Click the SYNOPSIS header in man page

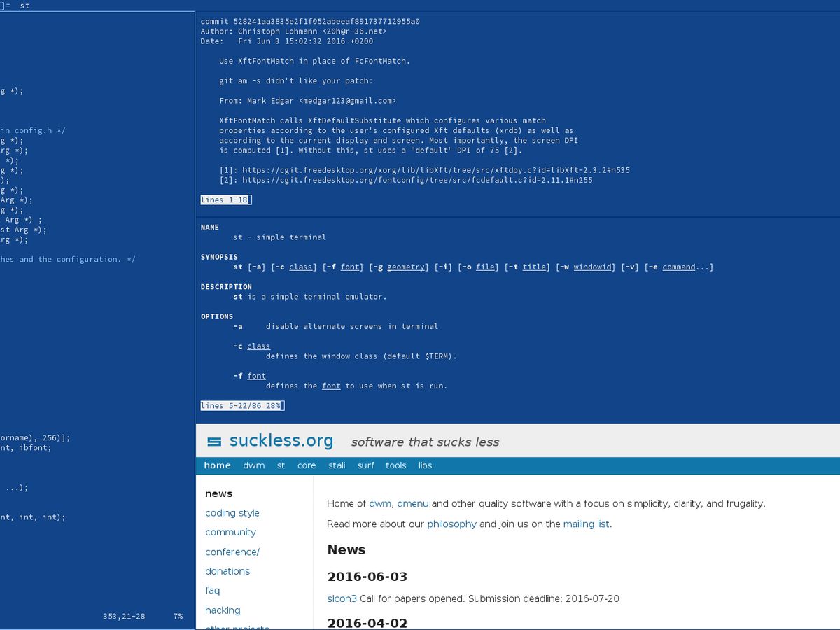pos(219,257)
